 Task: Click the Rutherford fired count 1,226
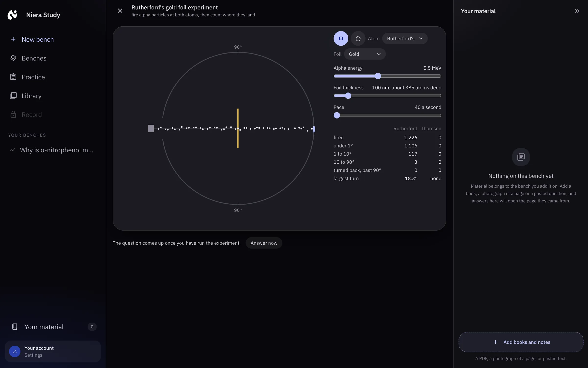click(x=410, y=137)
